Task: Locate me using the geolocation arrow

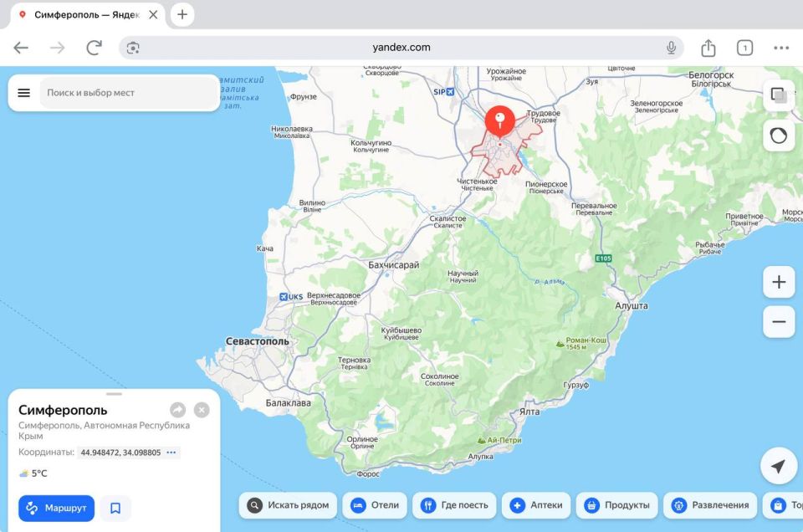Action: (x=778, y=466)
